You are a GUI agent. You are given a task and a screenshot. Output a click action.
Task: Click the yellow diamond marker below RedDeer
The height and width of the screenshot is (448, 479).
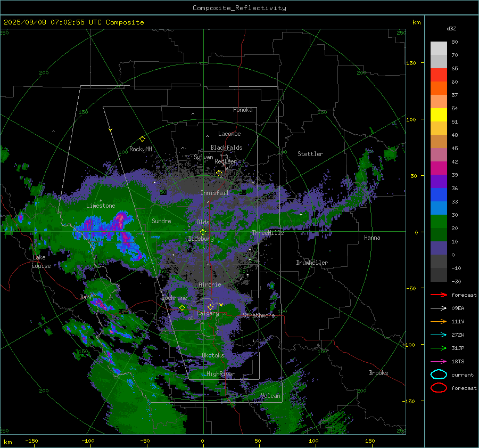219,173
